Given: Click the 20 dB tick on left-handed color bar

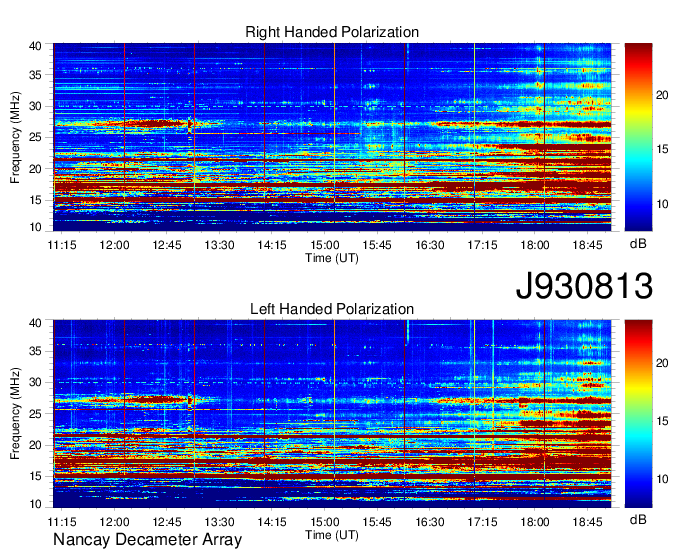Looking at the screenshot, I should [x=662, y=363].
